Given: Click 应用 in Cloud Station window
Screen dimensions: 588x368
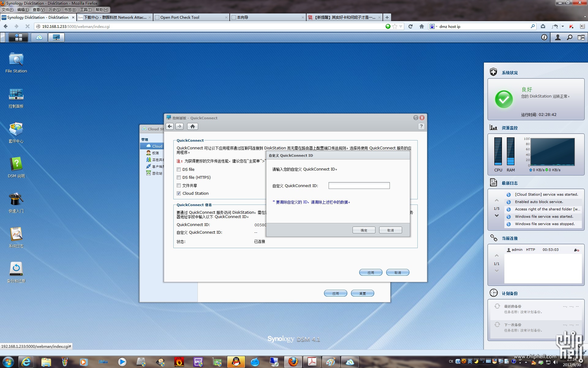Looking at the screenshot, I should pos(336,293).
